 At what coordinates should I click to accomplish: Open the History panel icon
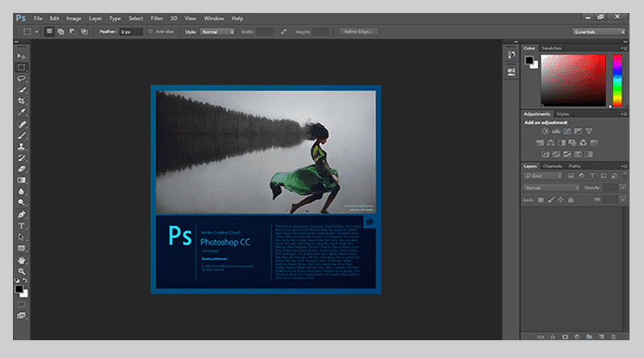pyautogui.click(x=511, y=55)
